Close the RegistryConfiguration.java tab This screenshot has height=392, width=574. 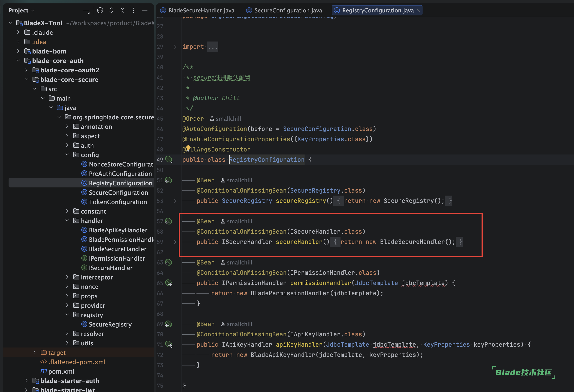coord(418,10)
